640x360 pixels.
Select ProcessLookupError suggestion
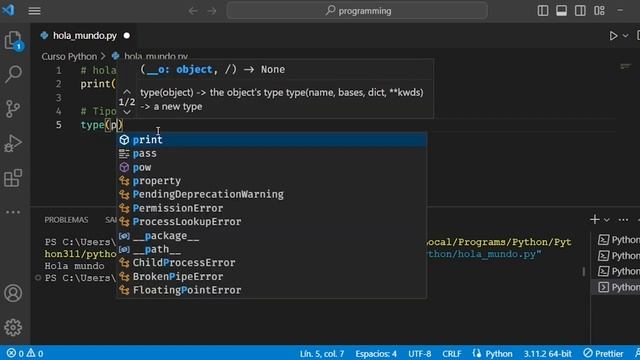coord(272,222)
